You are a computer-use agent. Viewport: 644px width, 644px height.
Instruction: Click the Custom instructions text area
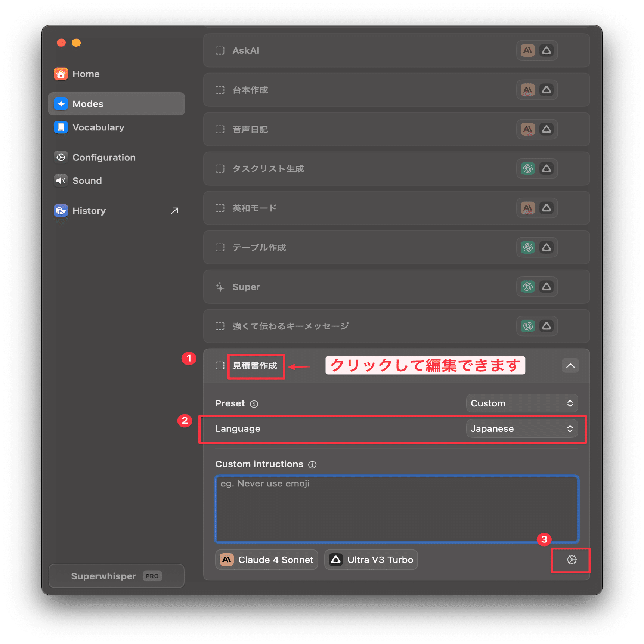[x=397, y=509]
